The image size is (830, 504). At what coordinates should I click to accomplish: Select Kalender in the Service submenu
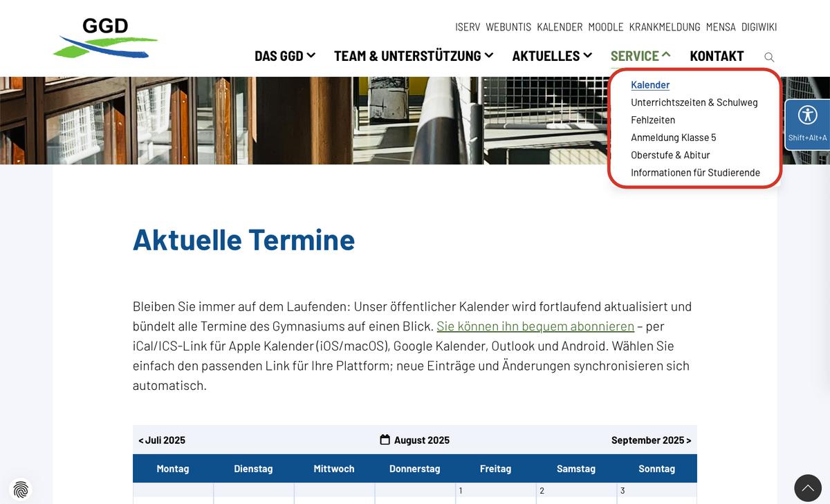[x=650, y=85]
